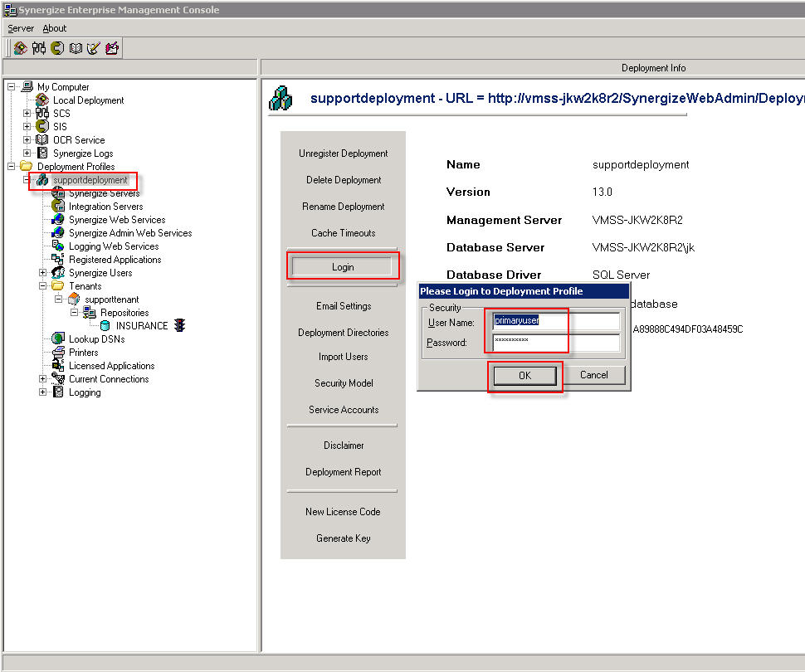Open the About menu

[55, 28]
